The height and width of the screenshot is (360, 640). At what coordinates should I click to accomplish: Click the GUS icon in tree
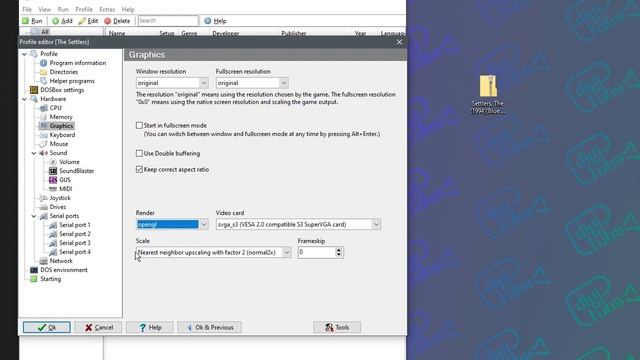click(x=53, y=180)
